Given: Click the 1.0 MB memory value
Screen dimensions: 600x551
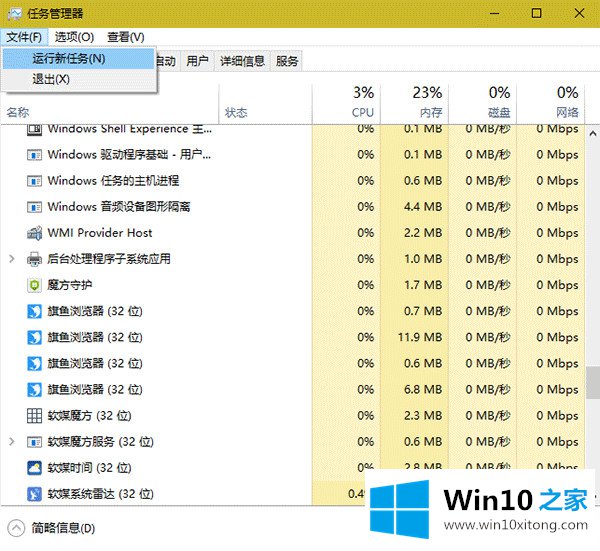Looking at the screenshot, I should point(423,259).
